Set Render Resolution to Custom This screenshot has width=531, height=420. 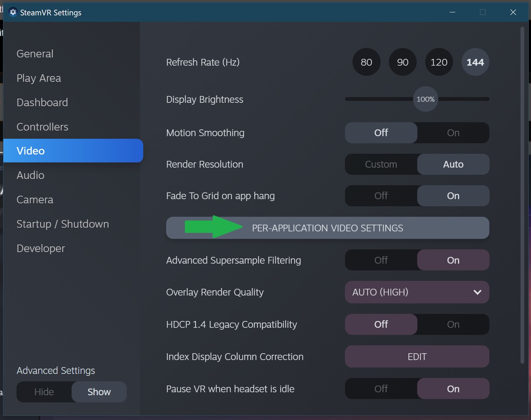(x=381, y=164)
